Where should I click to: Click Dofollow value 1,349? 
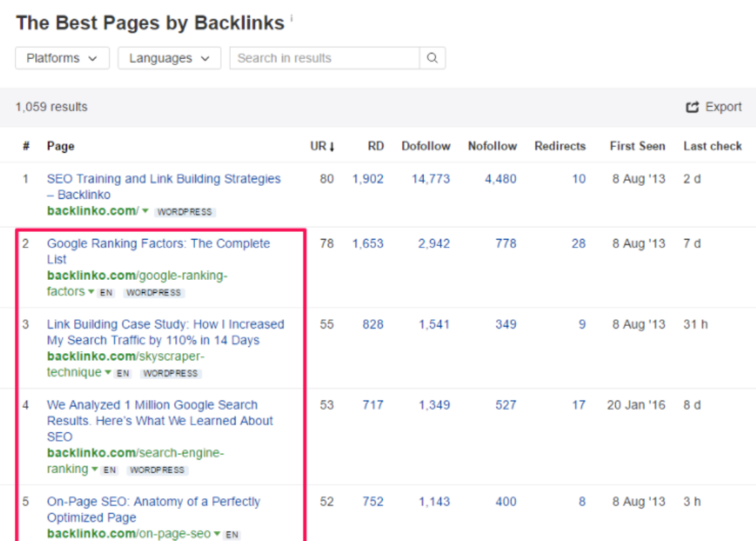pyautogui.click(x=434, y=405)
